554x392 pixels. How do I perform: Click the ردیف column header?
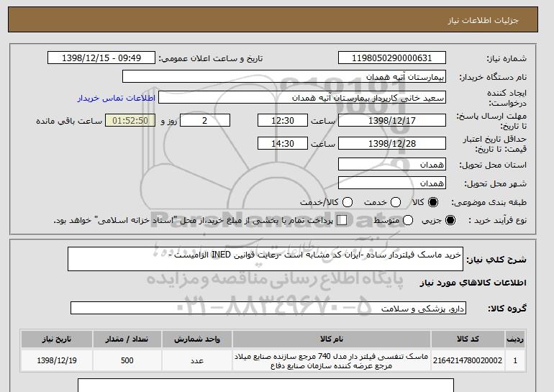(515, 339)
